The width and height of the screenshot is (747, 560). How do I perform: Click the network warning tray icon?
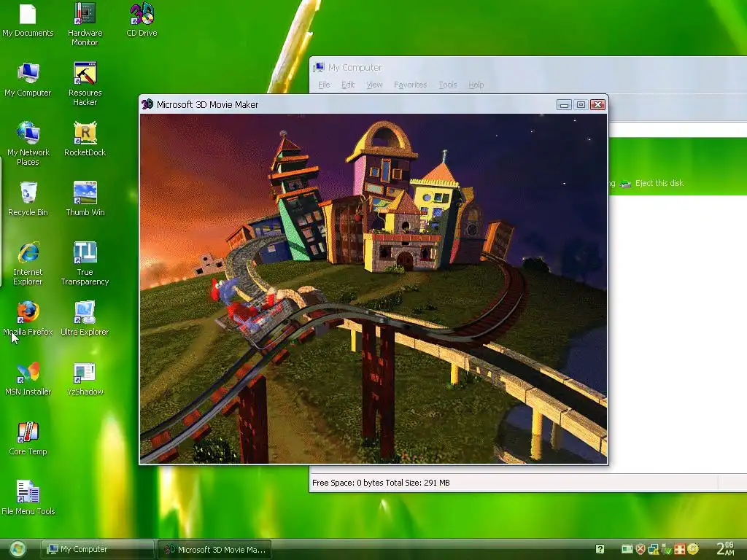click(653, 549)
